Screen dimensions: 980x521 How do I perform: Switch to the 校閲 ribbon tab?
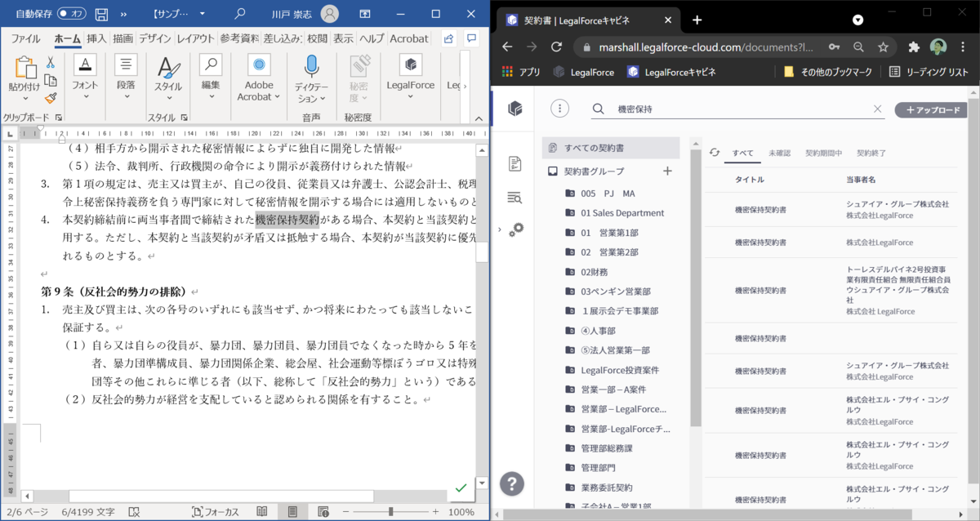[317, 38]
